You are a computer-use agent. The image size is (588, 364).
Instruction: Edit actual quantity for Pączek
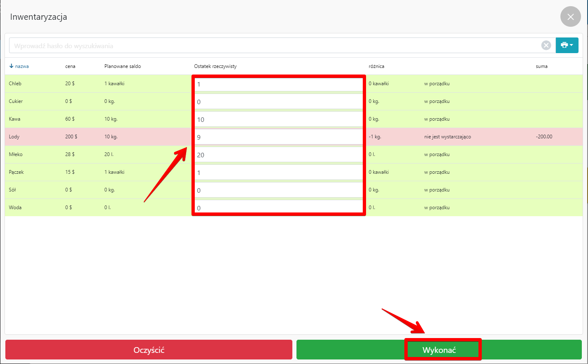tap(278, 173)
